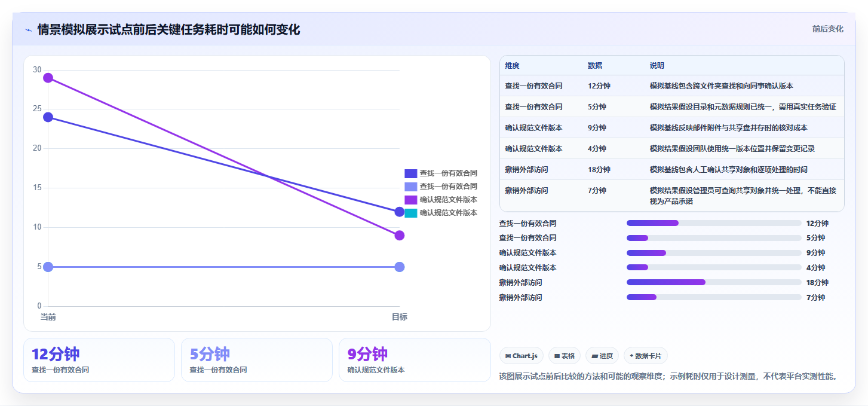Screen dimensions: 868x406
Task: Click the 4分钟 cell in the table
Action: [x=597, y=149]
